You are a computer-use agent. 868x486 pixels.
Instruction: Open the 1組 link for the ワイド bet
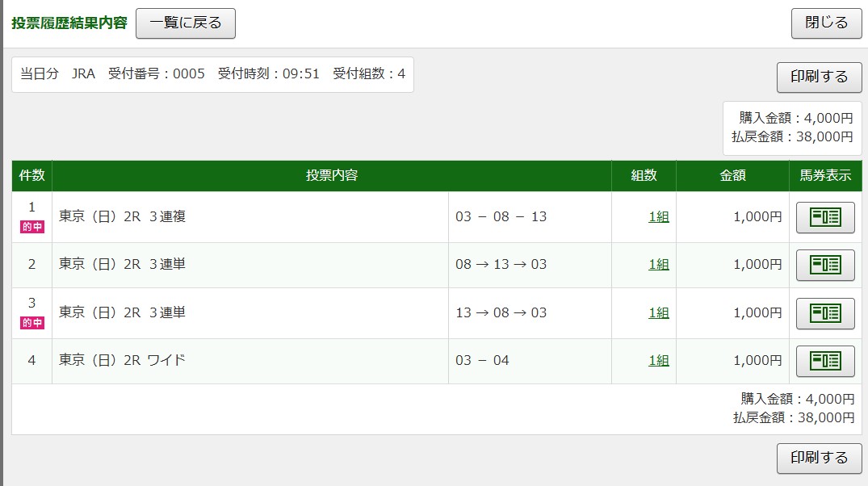coord(658,361)
